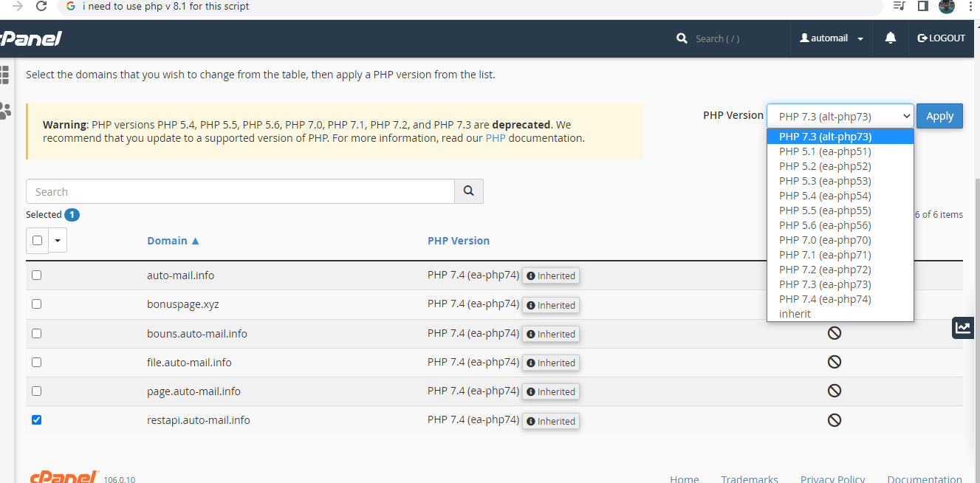
Task: Click the Chrome side panel icon
Action: 922,7
